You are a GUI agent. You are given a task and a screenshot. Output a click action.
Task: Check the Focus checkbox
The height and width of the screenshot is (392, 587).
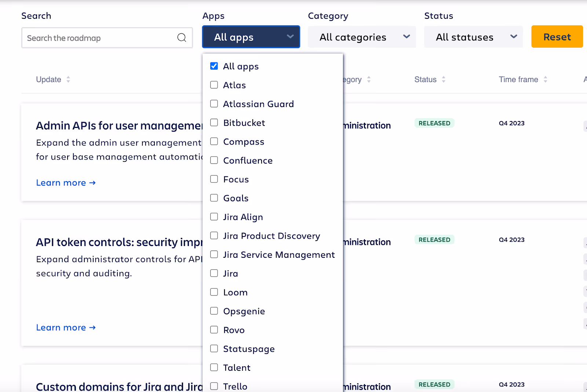coord(214,179)
